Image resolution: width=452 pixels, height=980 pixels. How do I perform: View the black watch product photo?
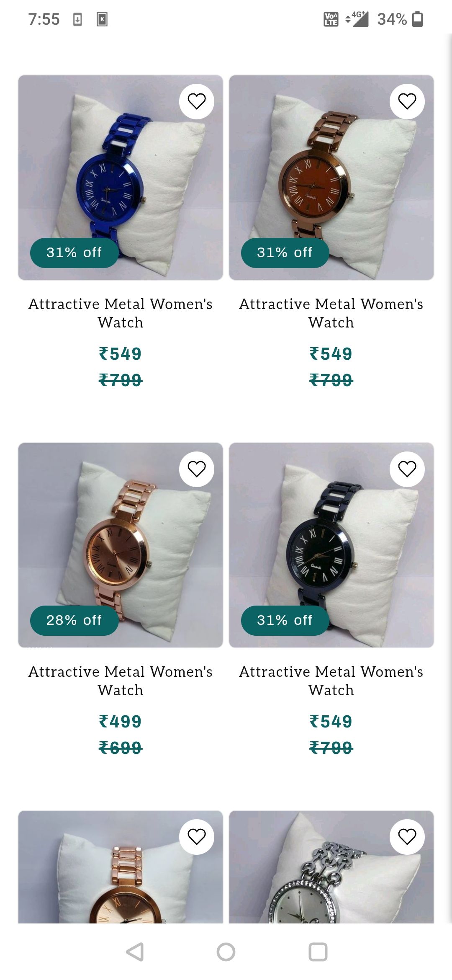click(331, 545)
